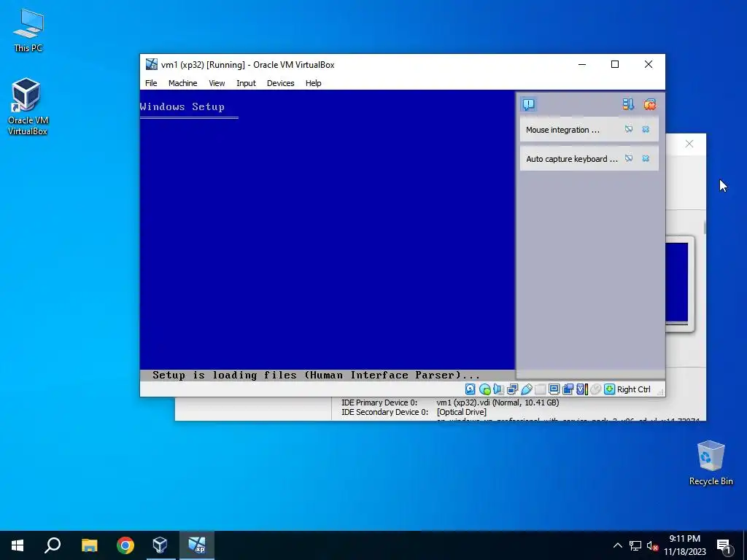Click the keyboard capture arrow indicator

[609, 389]
